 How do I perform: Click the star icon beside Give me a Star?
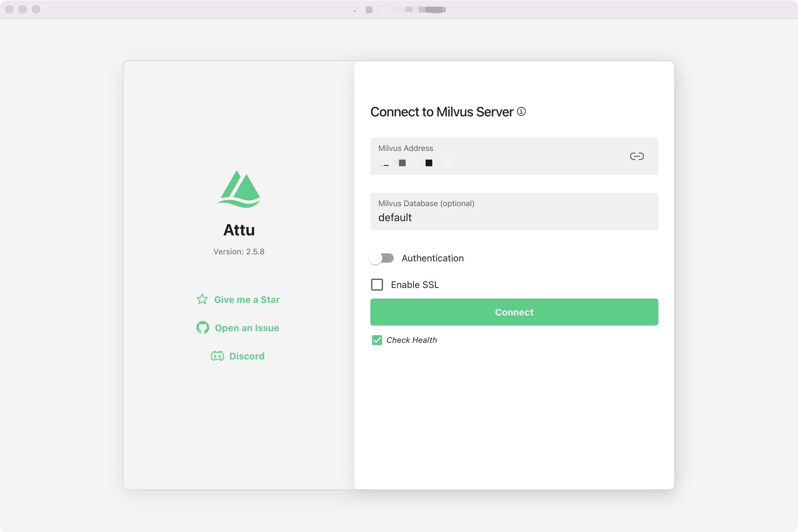[202, 299]
